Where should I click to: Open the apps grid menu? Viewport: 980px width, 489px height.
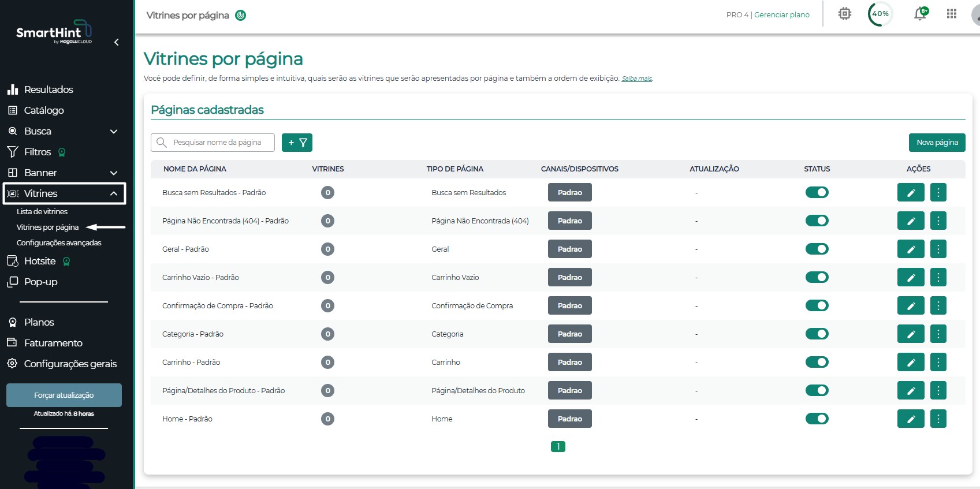pyautogui.click(x=952, y=14)
